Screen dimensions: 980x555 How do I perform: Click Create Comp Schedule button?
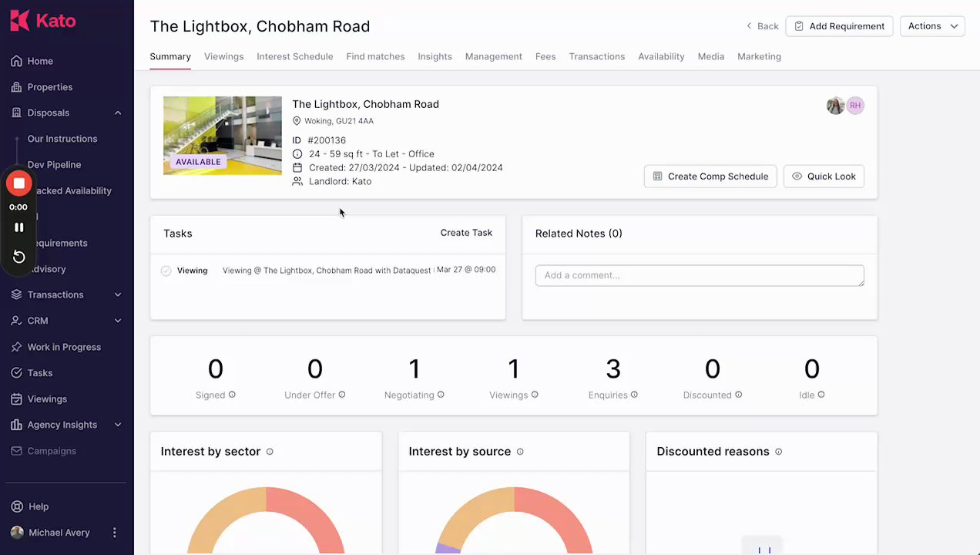tap(710, 177)
